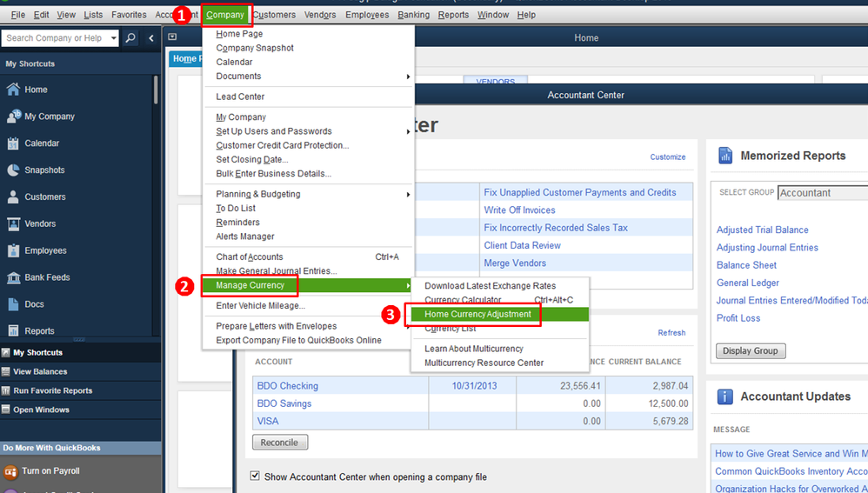
Task: Open the Write Off Invoices link
Action: (x=519, y=210)
